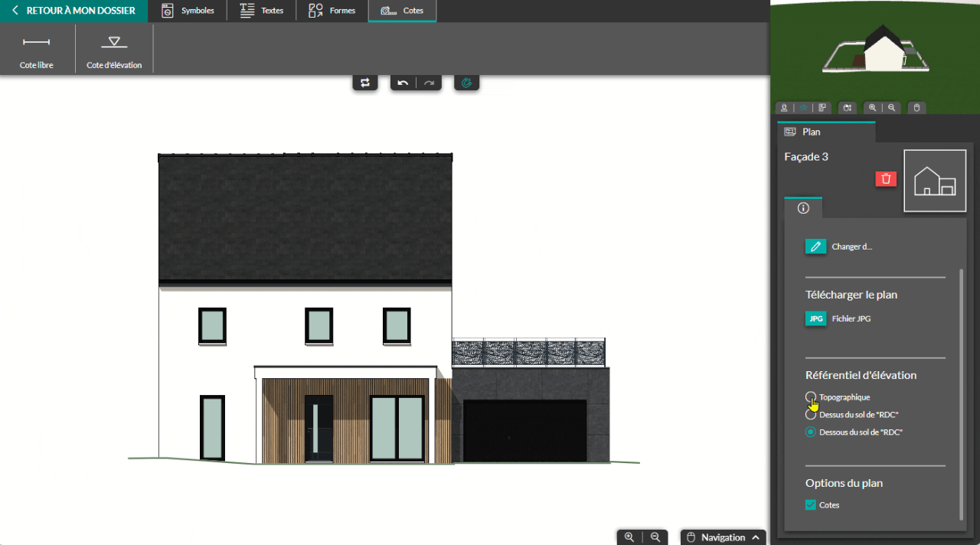Image resolution: width=980 pixels, height=545 pixels.
Task: Open the Symboles tab
Action: pos(188,11)
